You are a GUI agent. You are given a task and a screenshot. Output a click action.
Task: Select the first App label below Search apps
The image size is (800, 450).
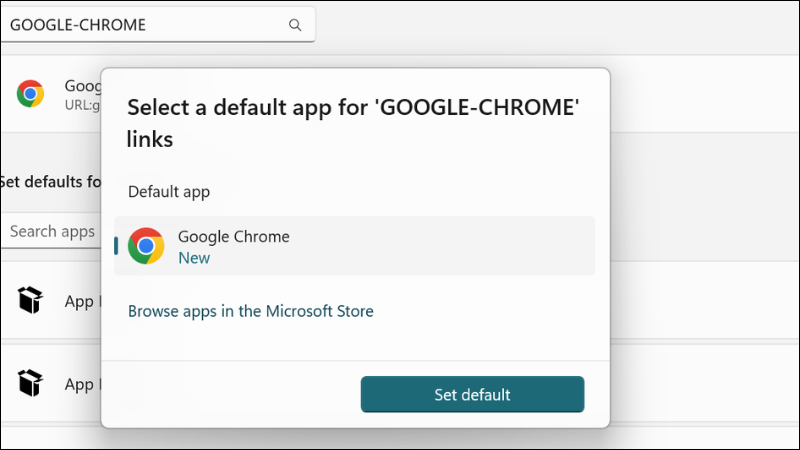82,302
